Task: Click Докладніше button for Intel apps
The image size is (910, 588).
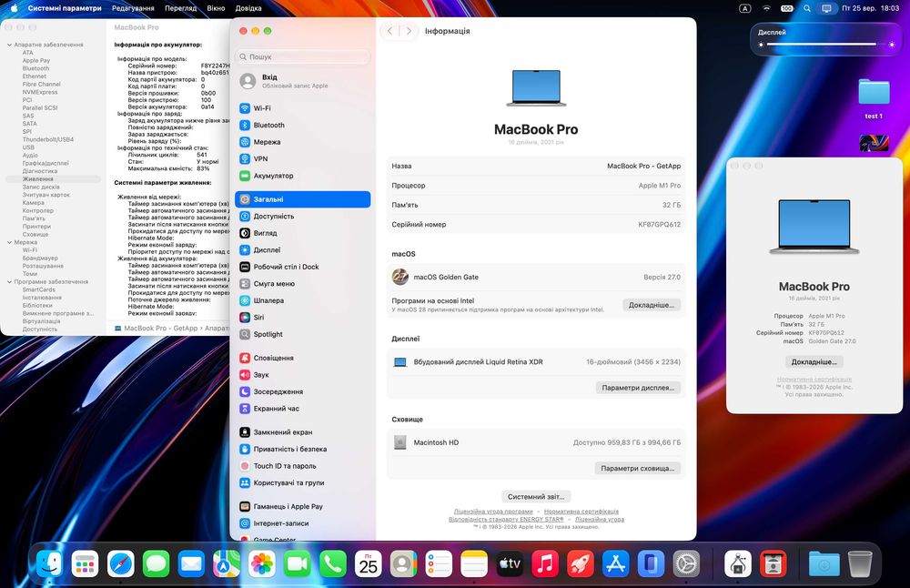Action: 652,305
